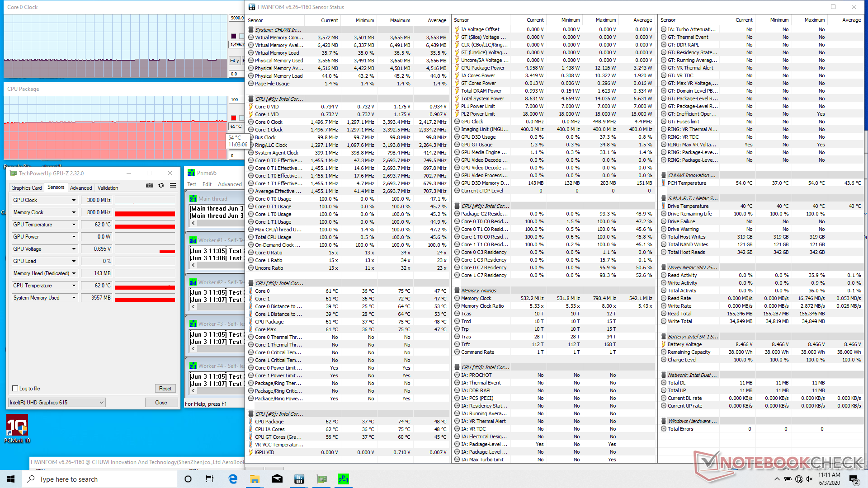Click the GPU-Z title bar app icon
Image resolution: width=868 pixels, height=488 pixels.
click(13, 173)
